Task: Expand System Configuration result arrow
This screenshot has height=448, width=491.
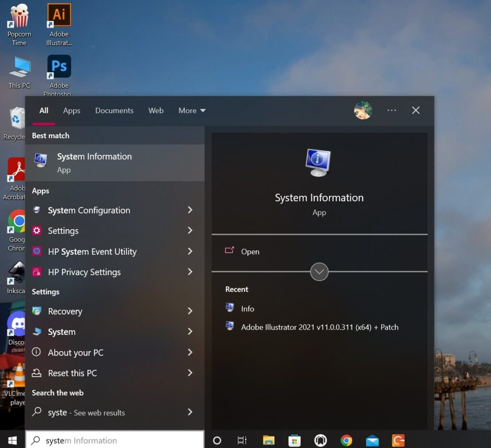Action: pyautogui.click(x=190, y=210)
